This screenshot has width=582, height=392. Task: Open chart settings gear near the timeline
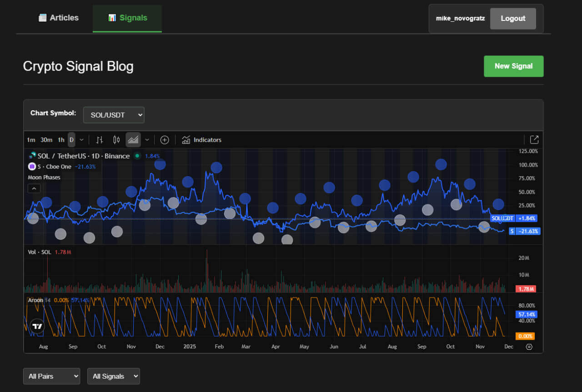pos(529,347)
